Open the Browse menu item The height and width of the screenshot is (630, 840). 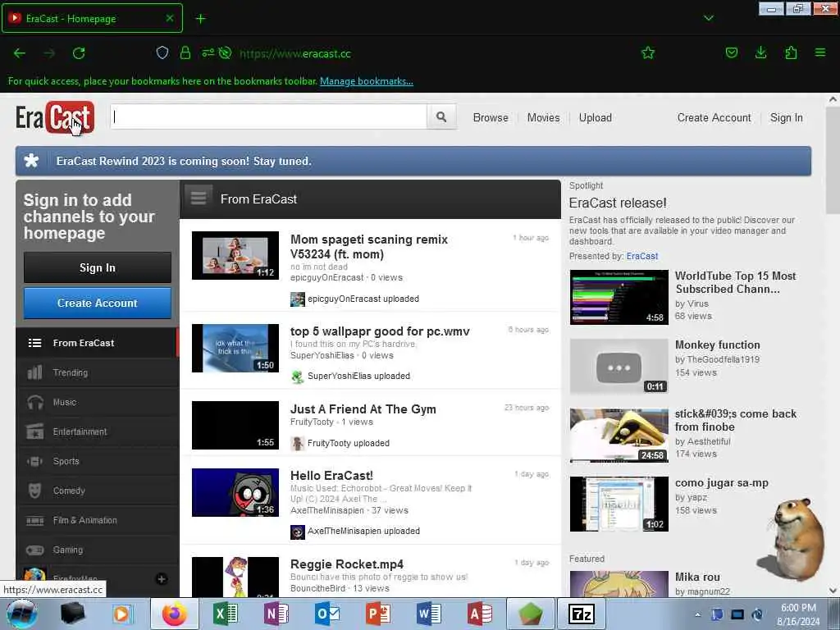click(491, 117)
